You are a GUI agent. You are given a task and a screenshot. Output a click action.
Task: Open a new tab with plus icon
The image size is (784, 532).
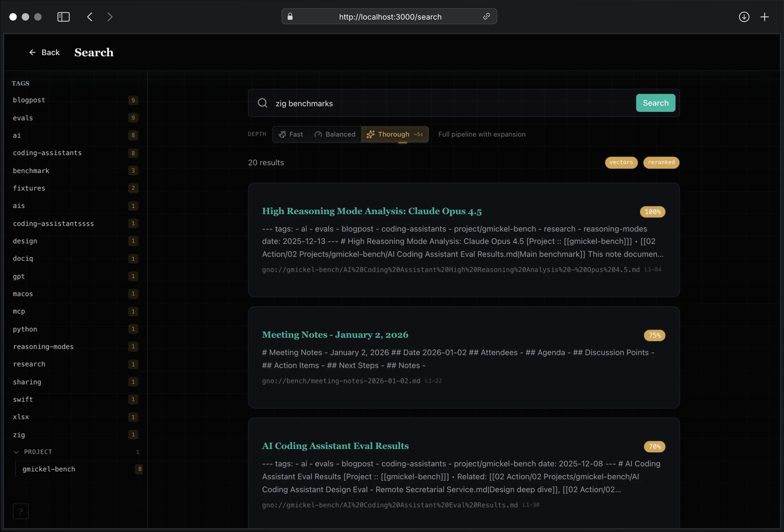pyautogui.click(x=764, y=17)
